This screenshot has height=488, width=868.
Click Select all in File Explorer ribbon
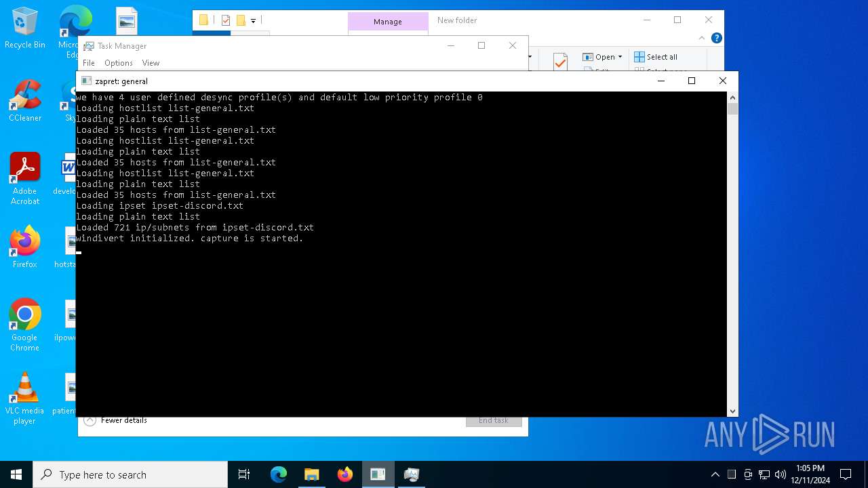click(655, 57)
